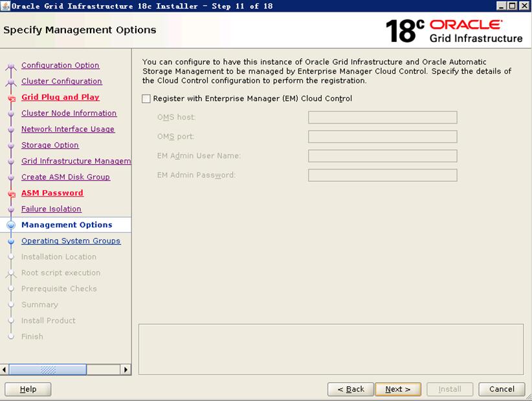The height and width of the screenshot is (401, 532).
Task: Click the empty message area at bottom
Action: tap(331, 349)
